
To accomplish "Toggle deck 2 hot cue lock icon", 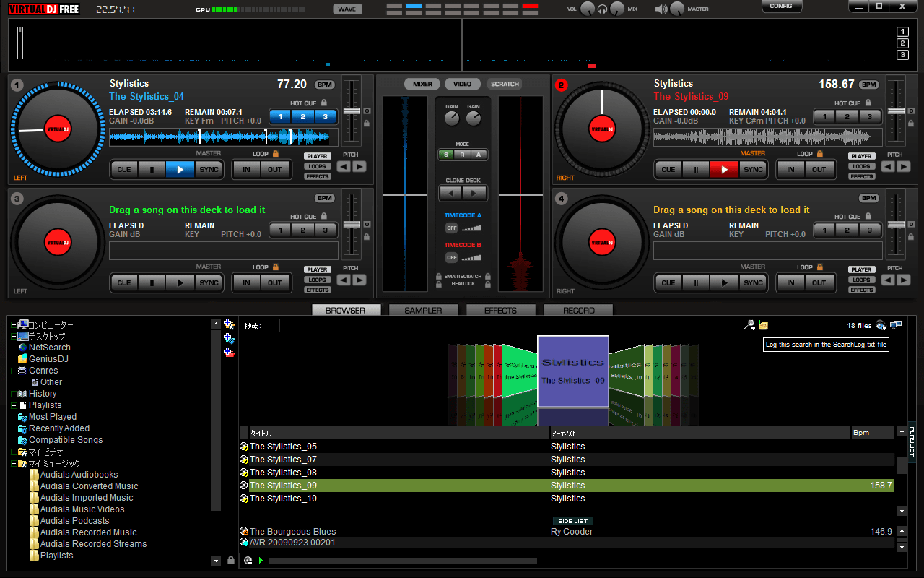I will click(868, 103).
